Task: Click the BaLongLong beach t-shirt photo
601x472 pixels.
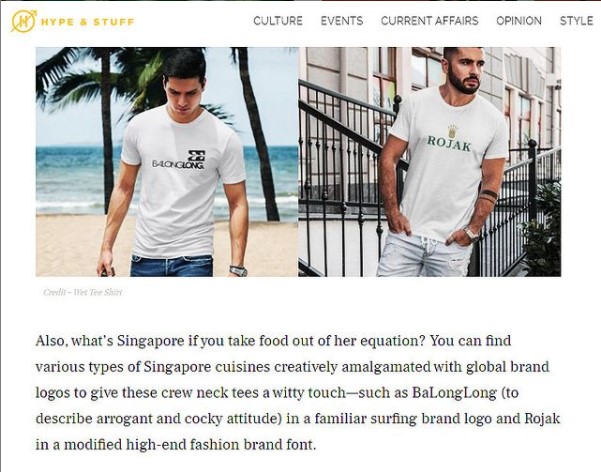Action: point(167,161)
